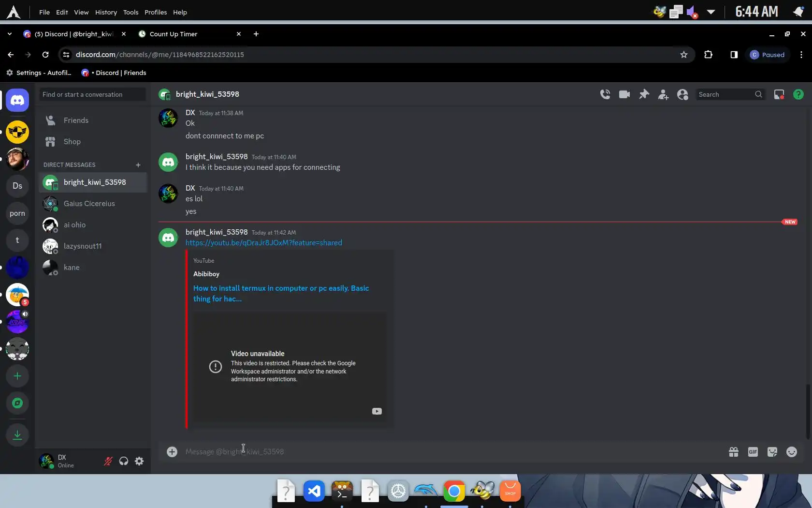Explore discoverable servers compass icon
This screenshot has height=508, width=812.
pyautogui.click(x=17, y=403)
